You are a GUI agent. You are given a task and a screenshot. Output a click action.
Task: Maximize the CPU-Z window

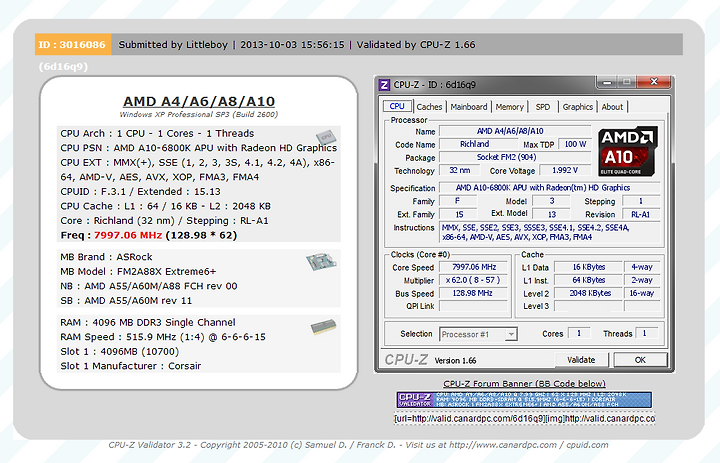point(626,82)
